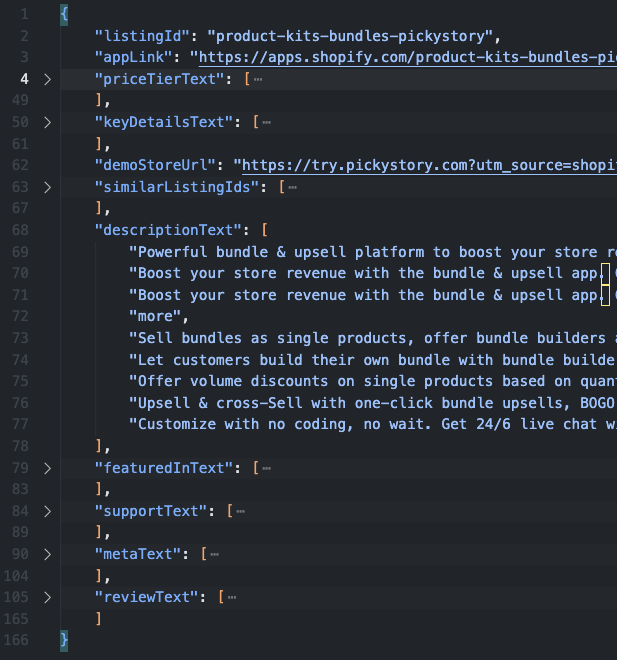617x660 pixels.
Task: Unfold supportText with its gutter arrow
Action: (46, 511)
